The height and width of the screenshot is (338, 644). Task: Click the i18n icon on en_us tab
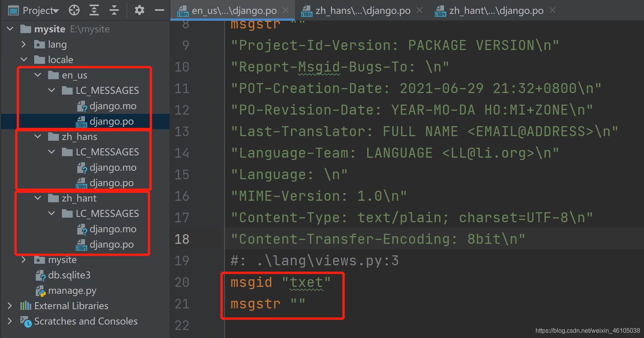(183, 11)
